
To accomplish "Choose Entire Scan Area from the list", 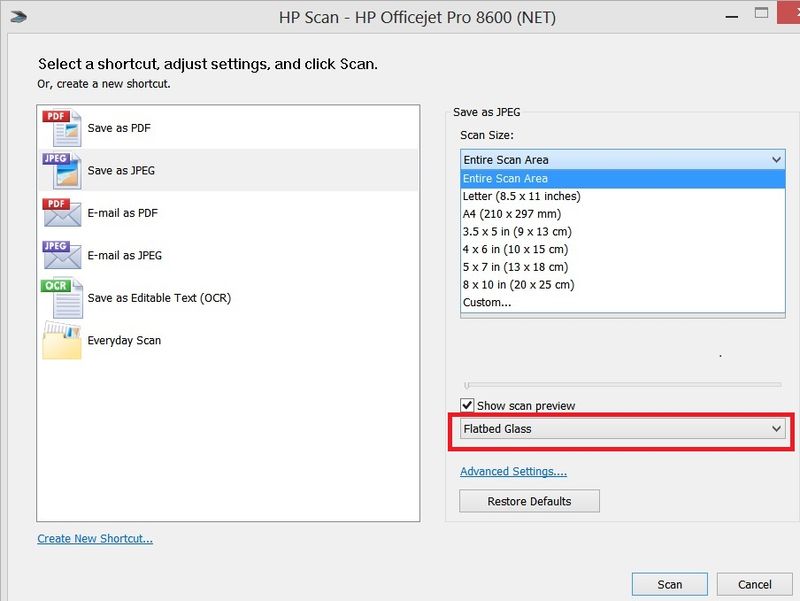I will coord(622,179).
